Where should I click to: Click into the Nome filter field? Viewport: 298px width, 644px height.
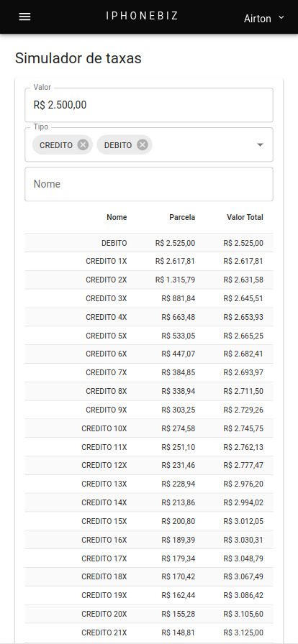pos(149,184)
